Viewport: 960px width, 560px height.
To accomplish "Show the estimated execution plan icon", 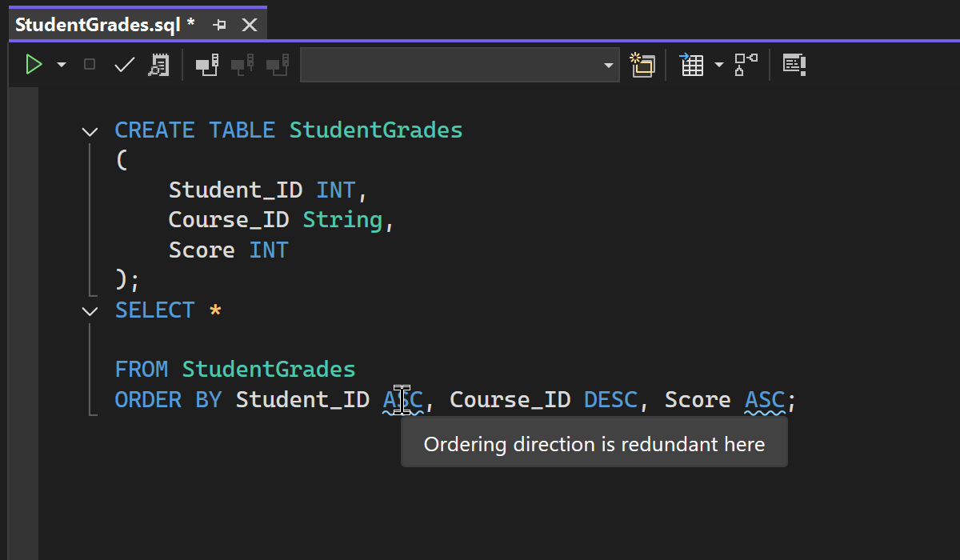I will 158,65.
